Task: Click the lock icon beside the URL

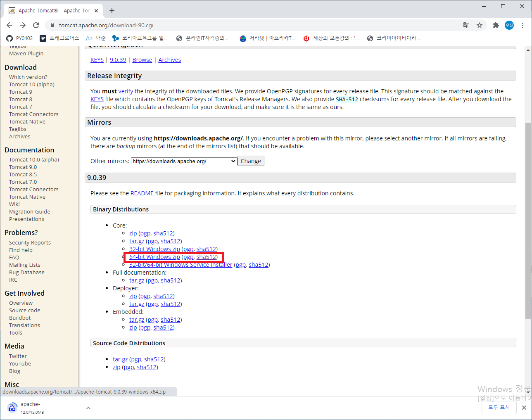Action: coord(52,25)
